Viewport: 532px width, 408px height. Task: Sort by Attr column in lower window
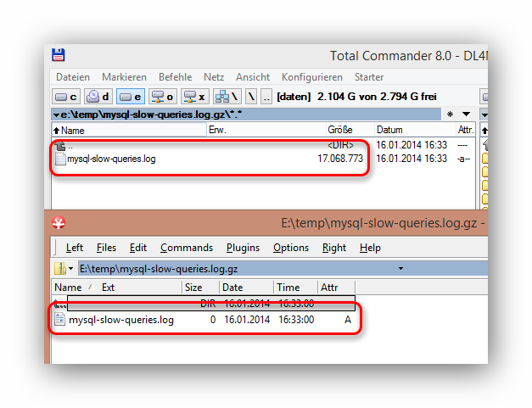[x=336, y=288]
